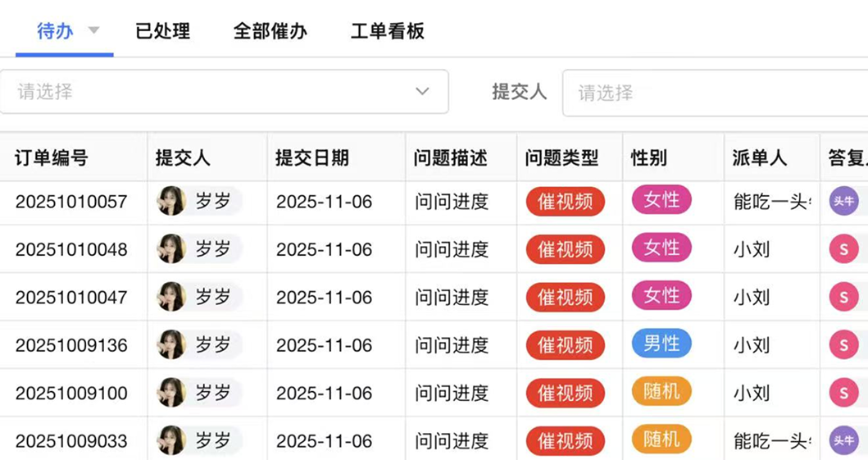Click purple 头牛 avatar in row 20251010057
The height and width of the screenshot is (460, 868).
(843, 201)
